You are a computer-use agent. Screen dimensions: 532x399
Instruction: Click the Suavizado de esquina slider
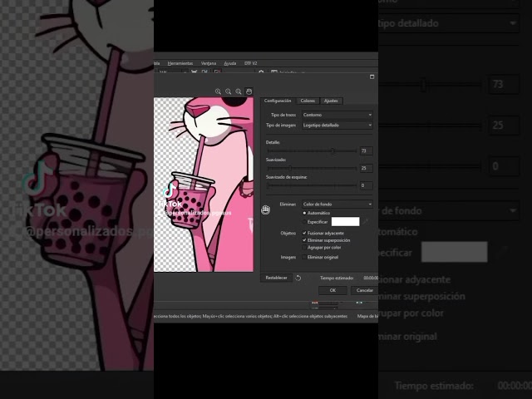(x=312, y=185)
